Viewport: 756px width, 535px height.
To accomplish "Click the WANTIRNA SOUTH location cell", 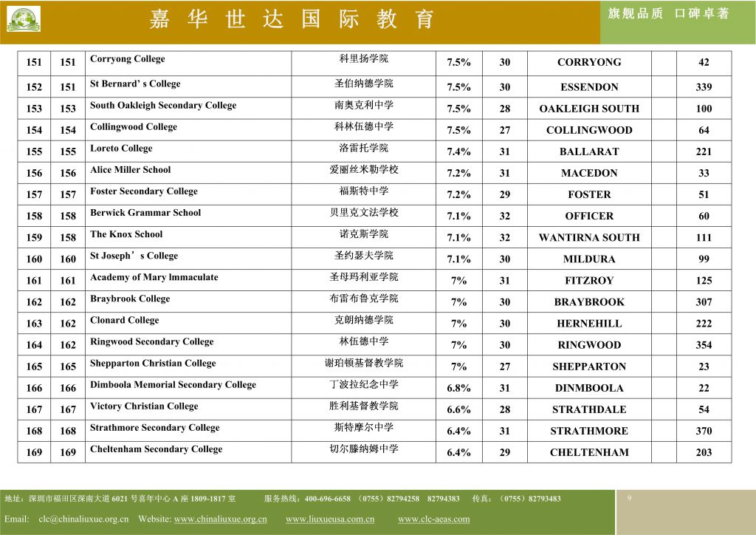I will point(589,238).
